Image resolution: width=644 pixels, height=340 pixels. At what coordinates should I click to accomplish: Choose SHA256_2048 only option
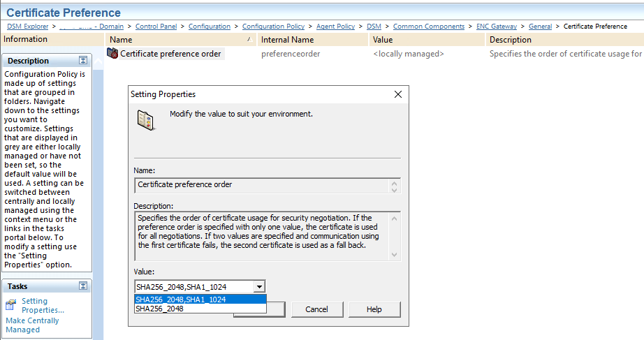[200, 309]
